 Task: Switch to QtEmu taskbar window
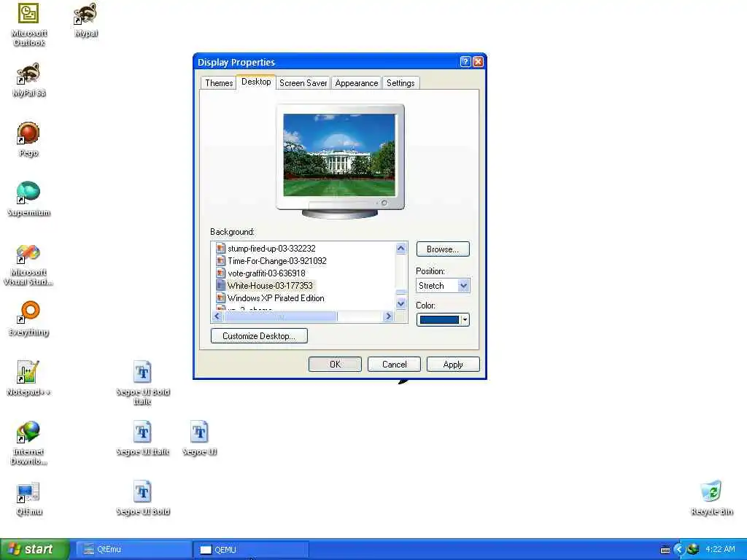pos(133,550)
